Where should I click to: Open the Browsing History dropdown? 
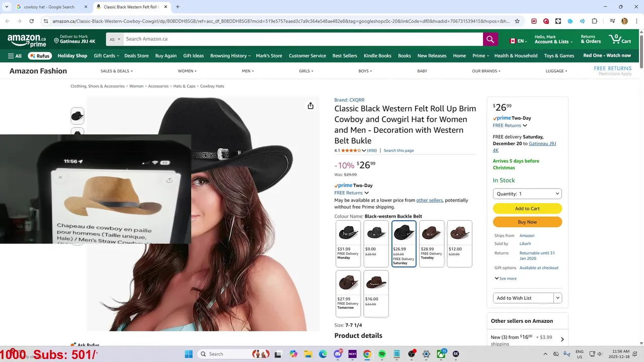tap(231, 56)
